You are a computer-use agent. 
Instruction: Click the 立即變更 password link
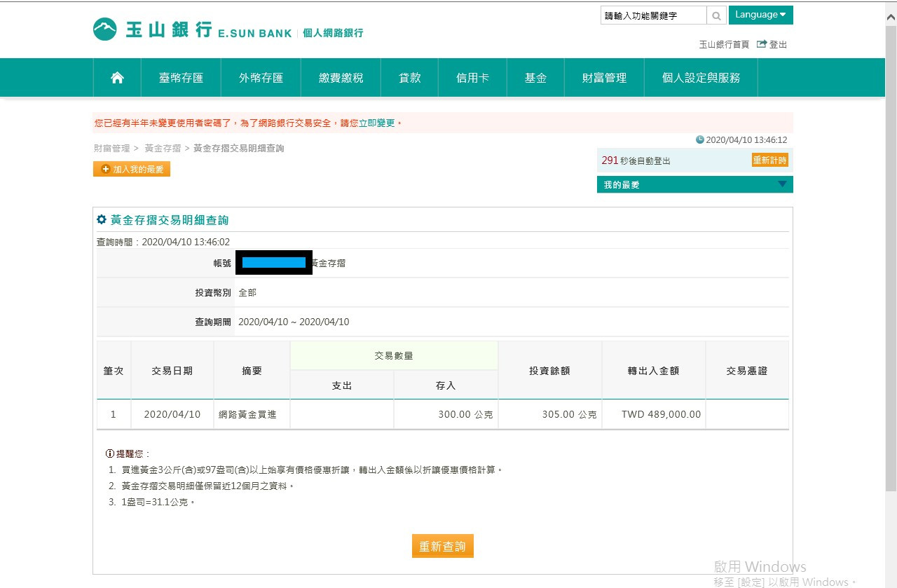tap(377, 123)
